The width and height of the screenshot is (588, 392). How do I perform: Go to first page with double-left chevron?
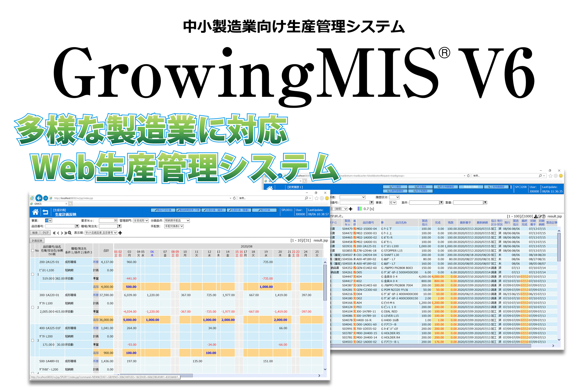coord(54,233)
